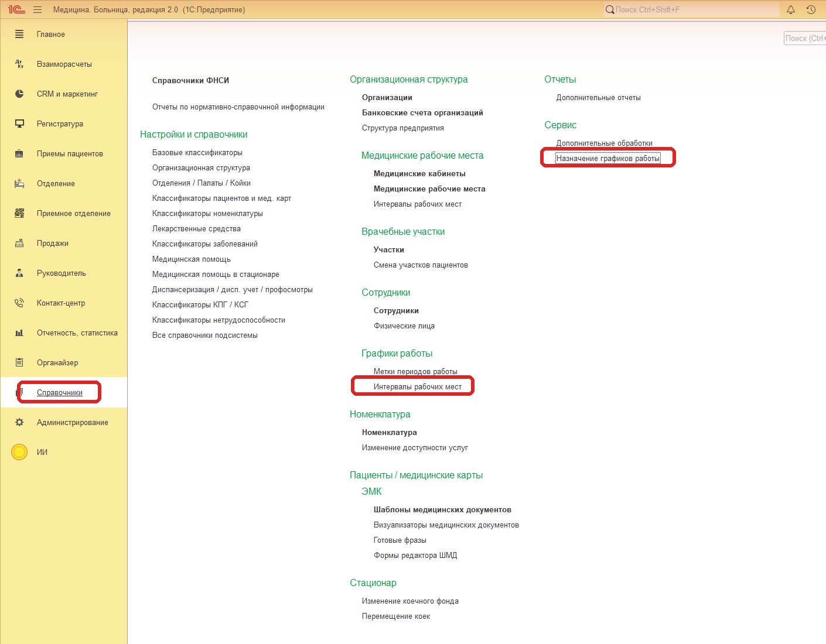Click the Продажи cash register icon
Screen dimensions: 826x644
(19, 243)
